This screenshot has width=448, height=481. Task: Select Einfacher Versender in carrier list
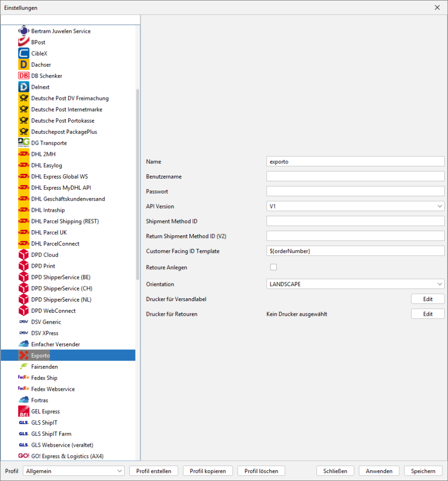(x=55, y=344)
